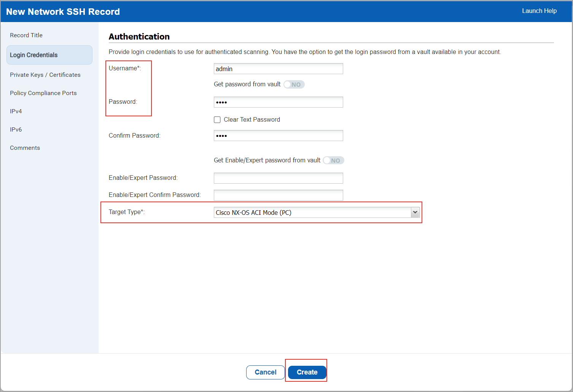Viewport: 573px width, 392px height.
Task: Open the Comments section
Action: [x=25, y=148]
